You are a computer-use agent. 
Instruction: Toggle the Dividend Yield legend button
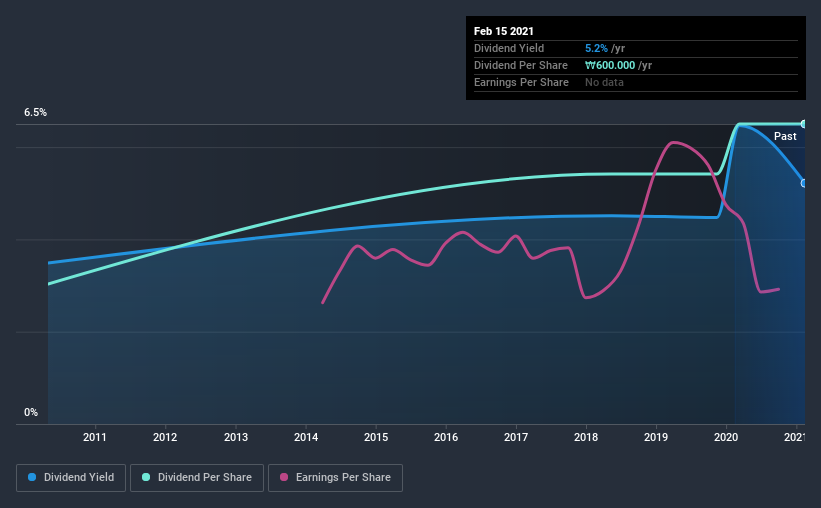tap(71, 478)
